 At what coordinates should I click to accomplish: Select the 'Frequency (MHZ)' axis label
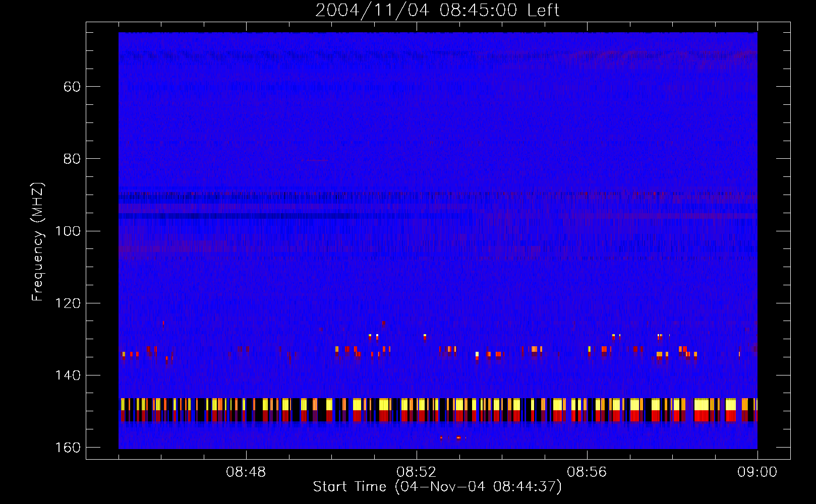coord(38,242)
